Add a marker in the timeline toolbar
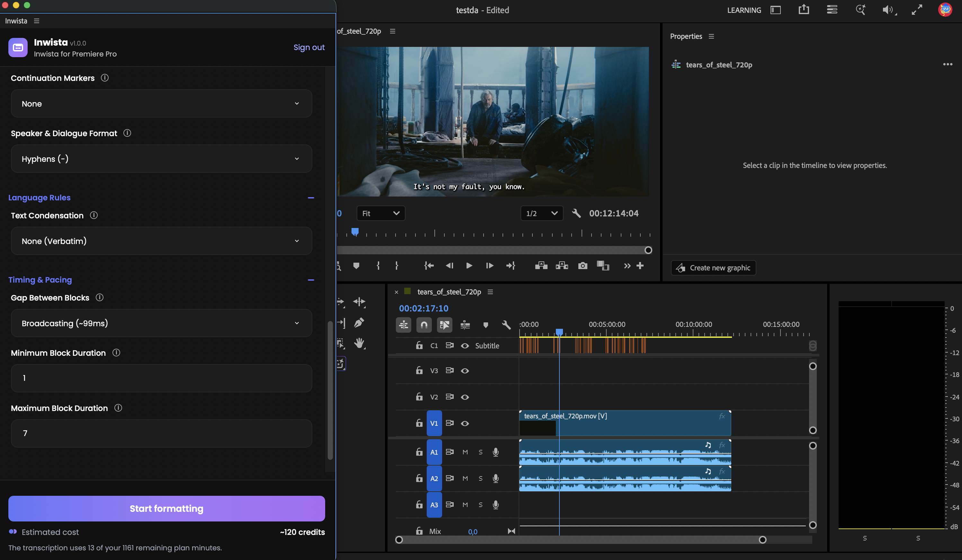Image resolution: width=962 pixels, height=560 pixels. coord(485,325)
